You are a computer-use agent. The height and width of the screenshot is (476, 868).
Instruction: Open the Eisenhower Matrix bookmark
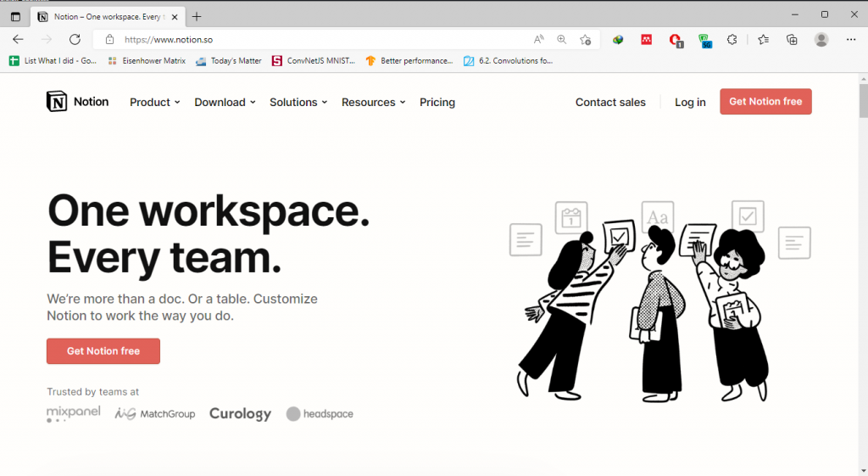(147, 61)
